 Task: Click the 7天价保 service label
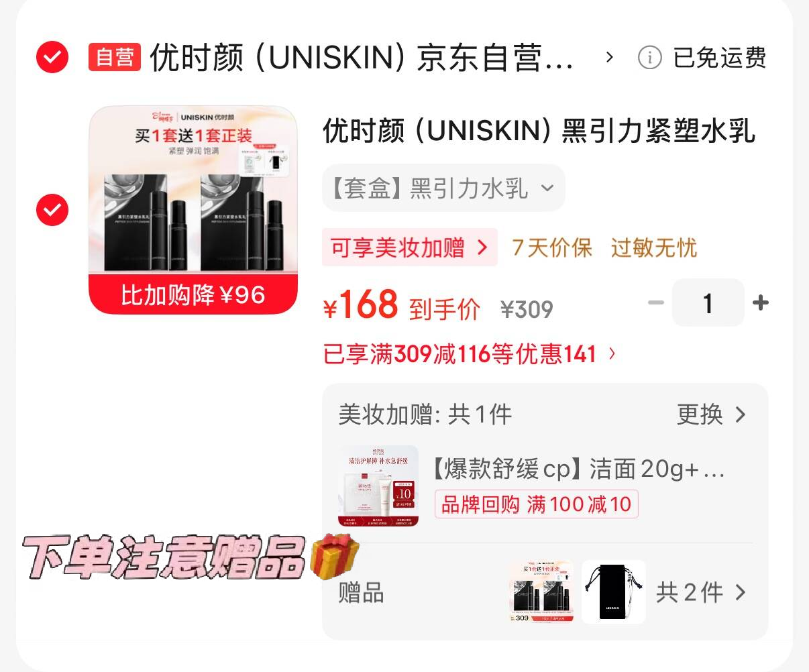[552, 247]
